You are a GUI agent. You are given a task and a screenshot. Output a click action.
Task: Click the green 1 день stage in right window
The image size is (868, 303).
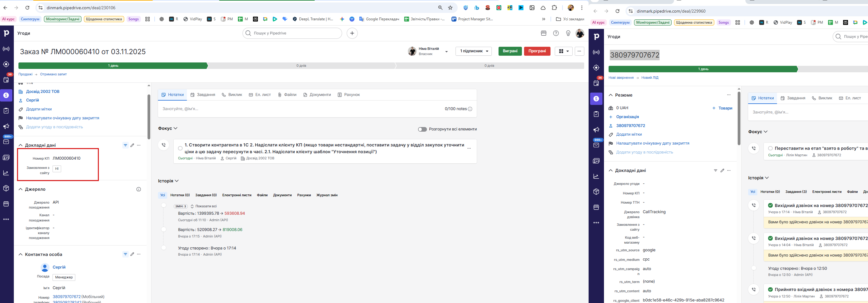pyautogui.click(x=703, y=69)
